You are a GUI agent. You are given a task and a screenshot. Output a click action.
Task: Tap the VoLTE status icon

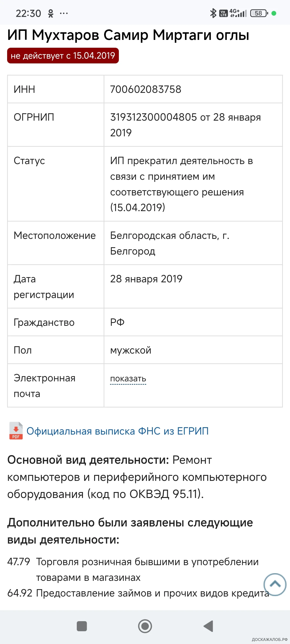point(223,13)
